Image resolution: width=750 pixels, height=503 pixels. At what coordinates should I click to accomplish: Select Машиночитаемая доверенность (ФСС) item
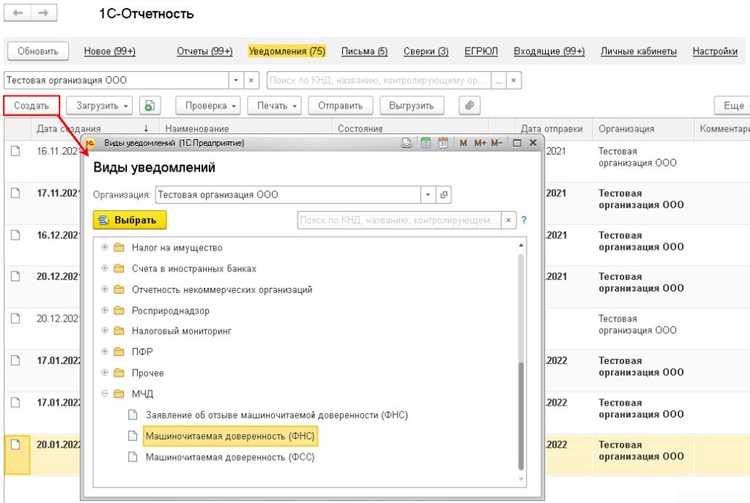pyautogui.click(x=230, y=457)
